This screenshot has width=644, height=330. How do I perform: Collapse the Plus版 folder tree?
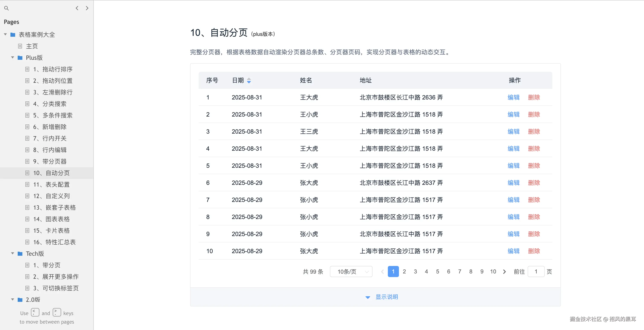click(13, 58)
